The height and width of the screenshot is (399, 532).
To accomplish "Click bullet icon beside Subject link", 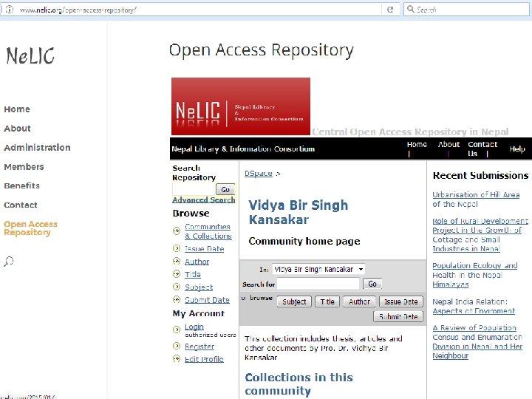I will [x=177, y=287].
